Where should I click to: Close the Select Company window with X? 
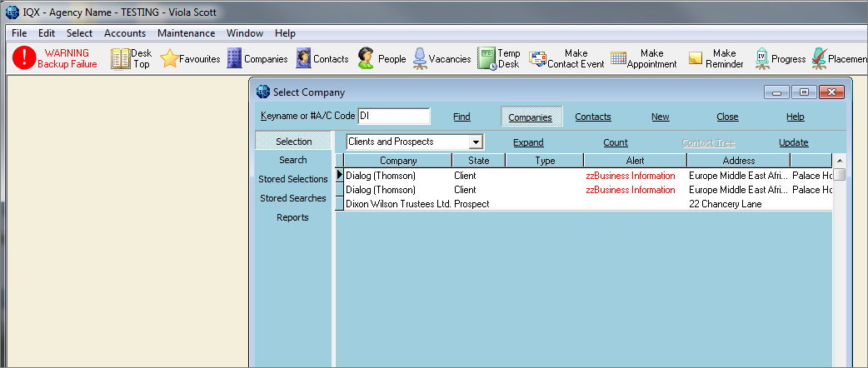point(831,92)
